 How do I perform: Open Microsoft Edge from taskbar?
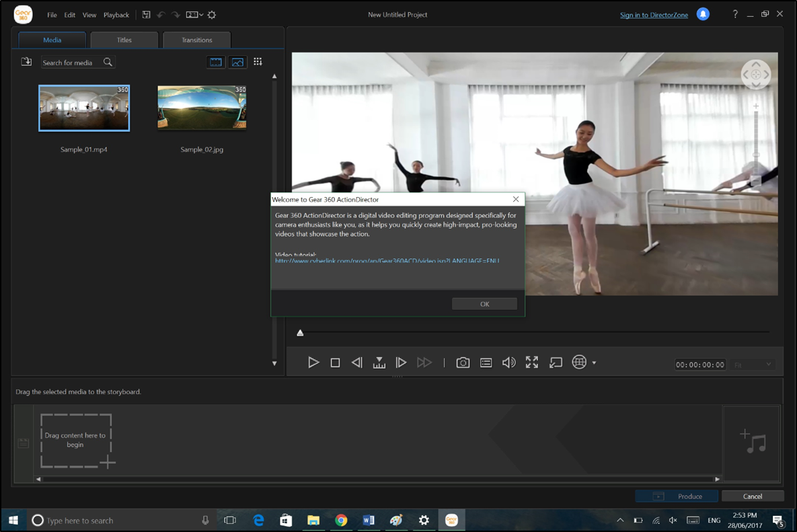point(259,521)
